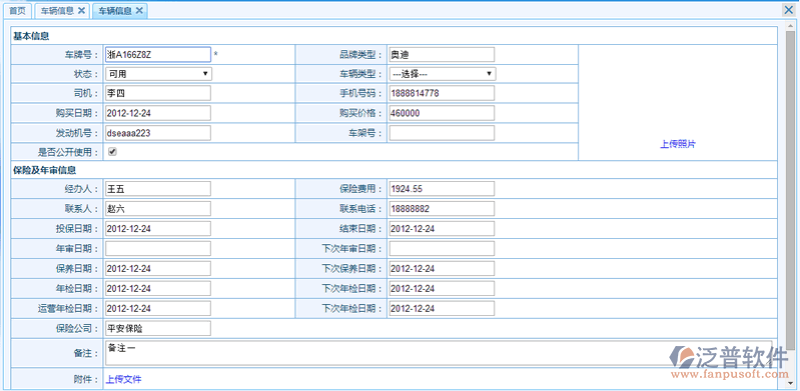This screenshot has width=800, height=391.
Task: Close the first 车辆信息 tab
Action: (x=81, y=10)
